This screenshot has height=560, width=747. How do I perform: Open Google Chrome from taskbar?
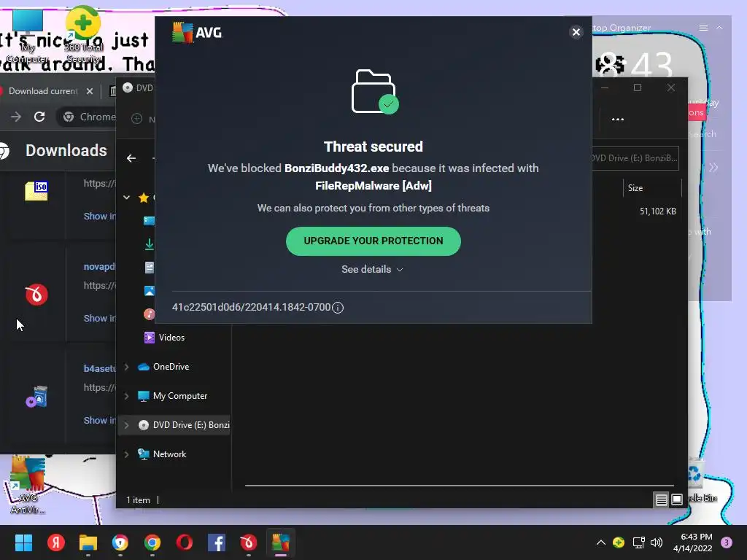tap(152, 542)
